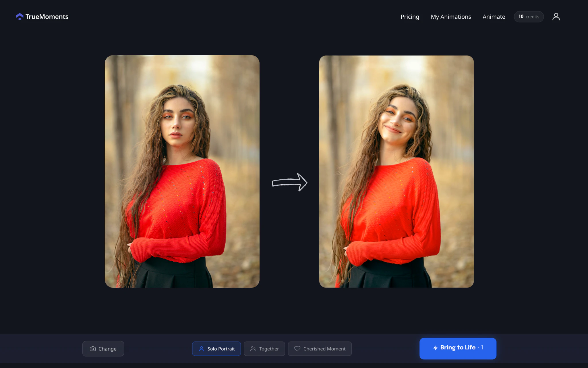
Task: Click the 10 credits badge
Action: 529,17
